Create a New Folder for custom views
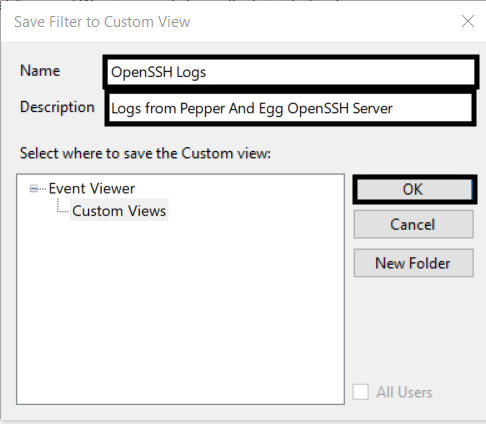Viewport: 486px width, 424px height. (x=414, y=263)
